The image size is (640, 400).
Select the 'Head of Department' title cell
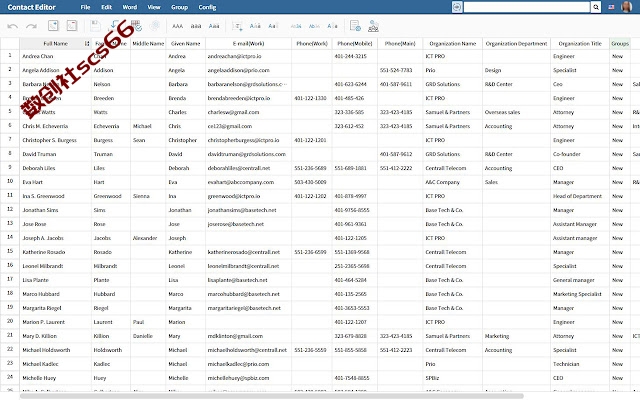pyautogui.click(x=580, y=196)
